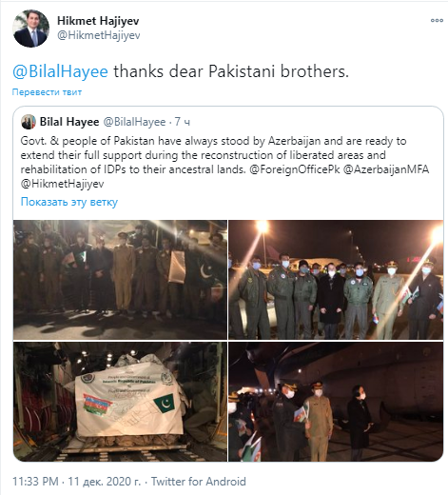Open @HikmetHajiyev mention inside quoted tweet
Viewport: 448px width, 495px height.
click(62, 184)
